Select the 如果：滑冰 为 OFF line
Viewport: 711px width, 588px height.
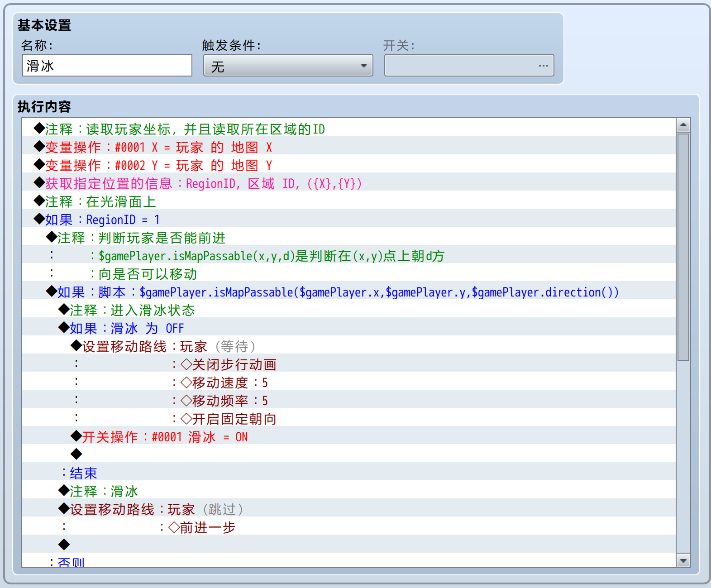click(348, 327)
